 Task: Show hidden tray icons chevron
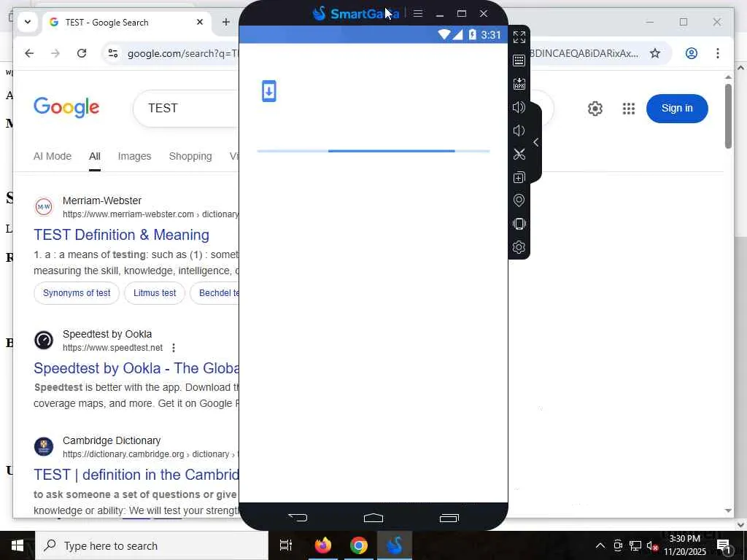[600, 545]
